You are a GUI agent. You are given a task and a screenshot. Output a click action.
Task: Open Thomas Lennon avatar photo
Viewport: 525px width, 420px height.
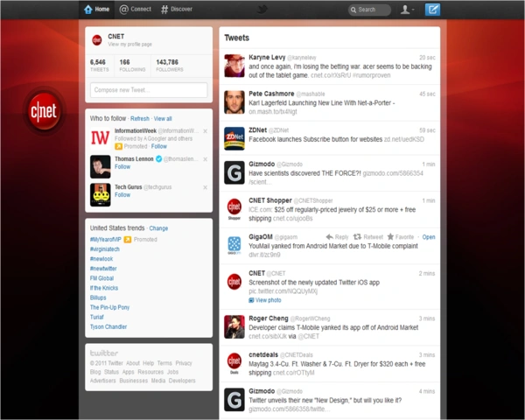coord(100,166)
